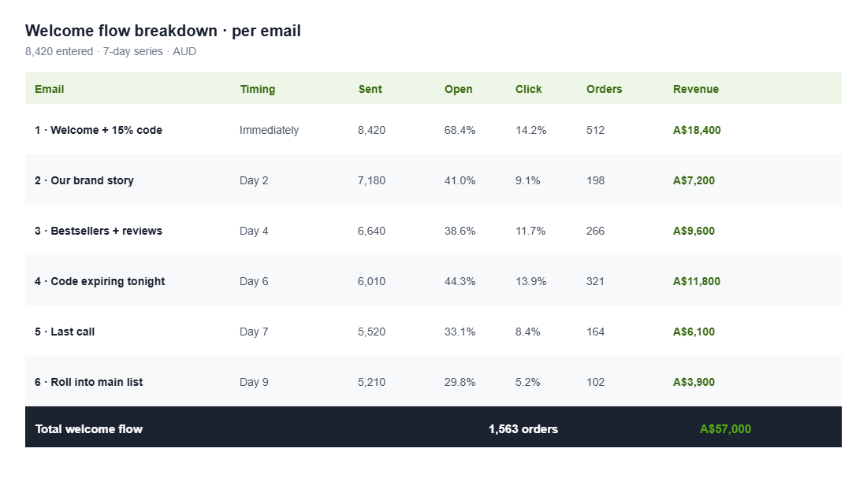Click the A$57,000 total revenue

[x=725, y=429]
